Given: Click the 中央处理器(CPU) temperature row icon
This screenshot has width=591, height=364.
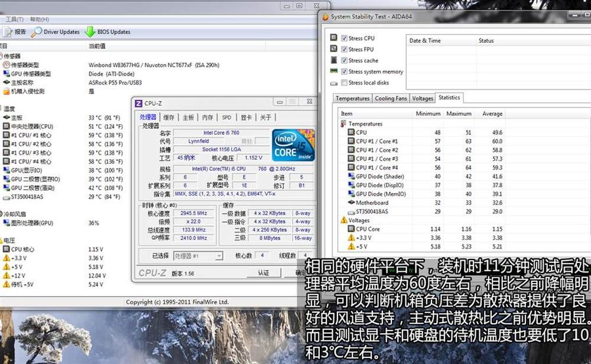Looking at the screenshot, I should click(7, 126).
